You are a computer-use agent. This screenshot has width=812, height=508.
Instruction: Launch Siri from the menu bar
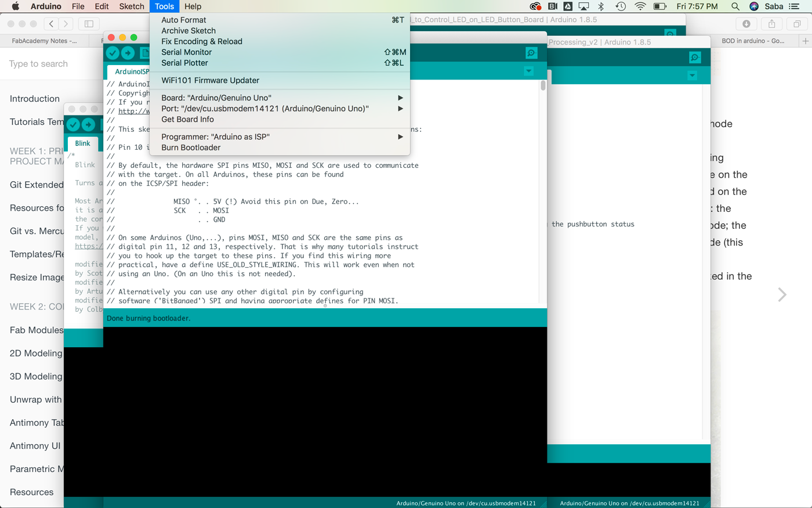(754, 6)
